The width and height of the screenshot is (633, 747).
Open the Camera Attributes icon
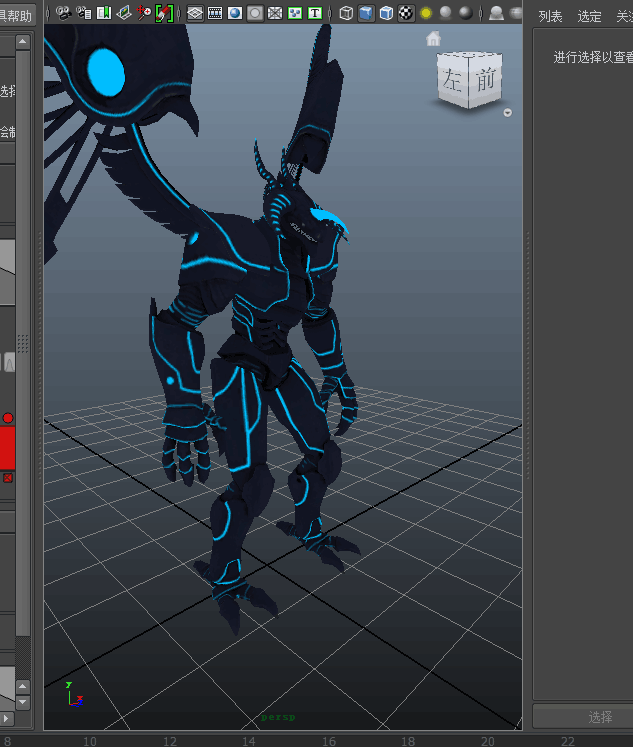click(84, 13)
